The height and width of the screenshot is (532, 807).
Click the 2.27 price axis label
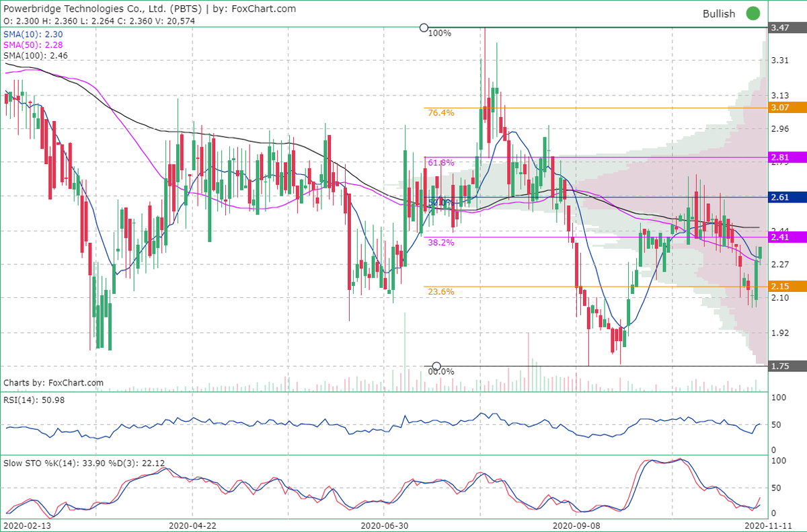[x=780, y=264]
